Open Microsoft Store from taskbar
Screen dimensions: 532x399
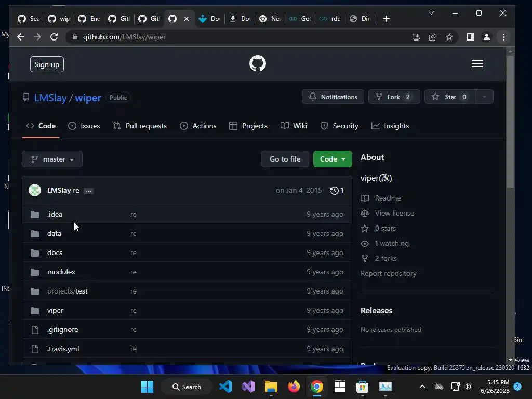[362, 387]
